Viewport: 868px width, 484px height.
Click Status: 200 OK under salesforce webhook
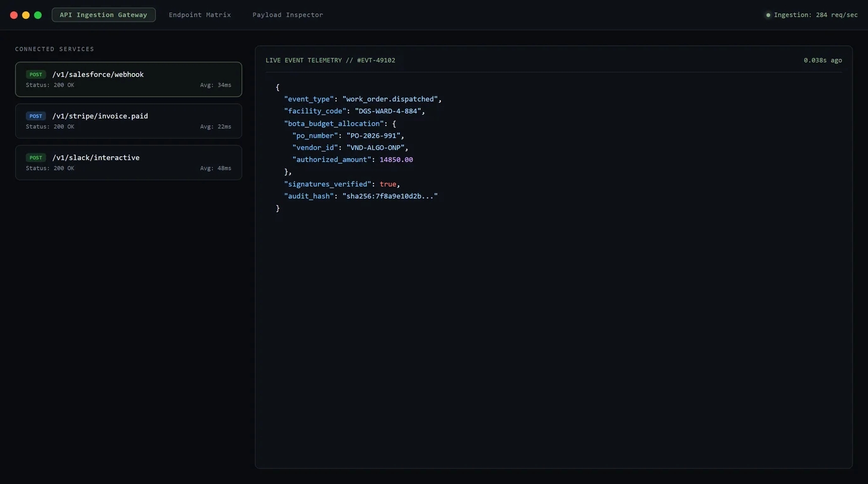(50, 85)
